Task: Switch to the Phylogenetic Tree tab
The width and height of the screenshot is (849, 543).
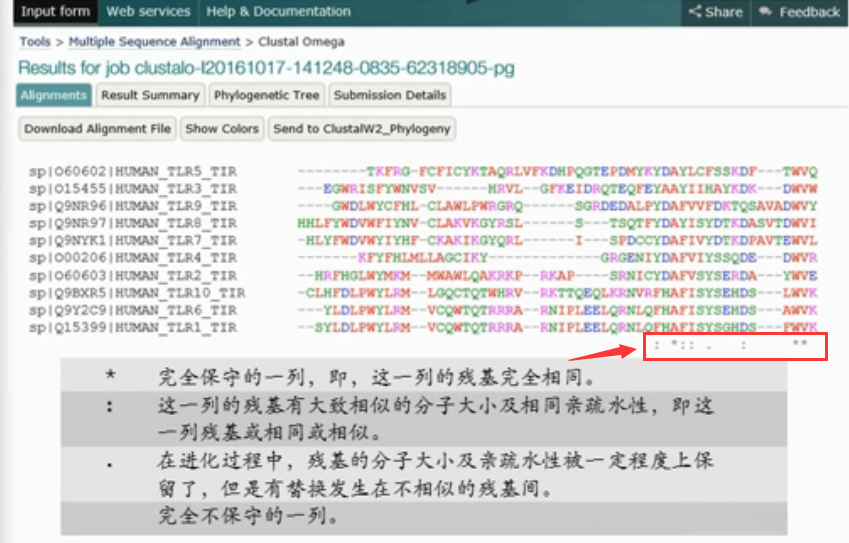Action: [266, 95]
